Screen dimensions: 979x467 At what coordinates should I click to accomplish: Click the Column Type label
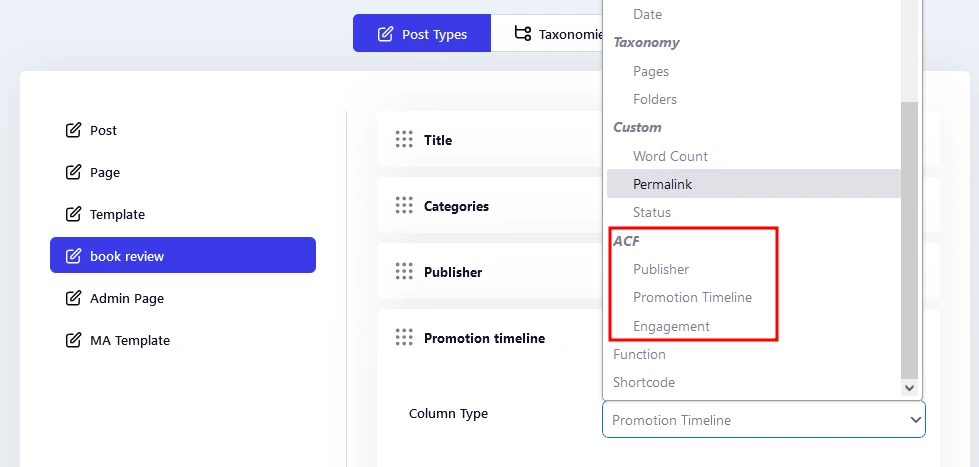coord(448,413)
